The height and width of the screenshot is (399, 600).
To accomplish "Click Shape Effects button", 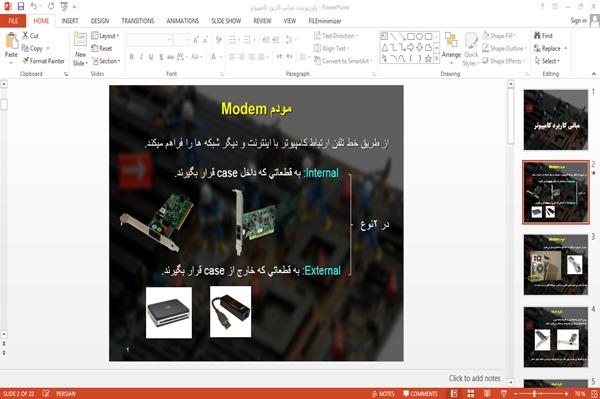I will click(x=503, y=61).
